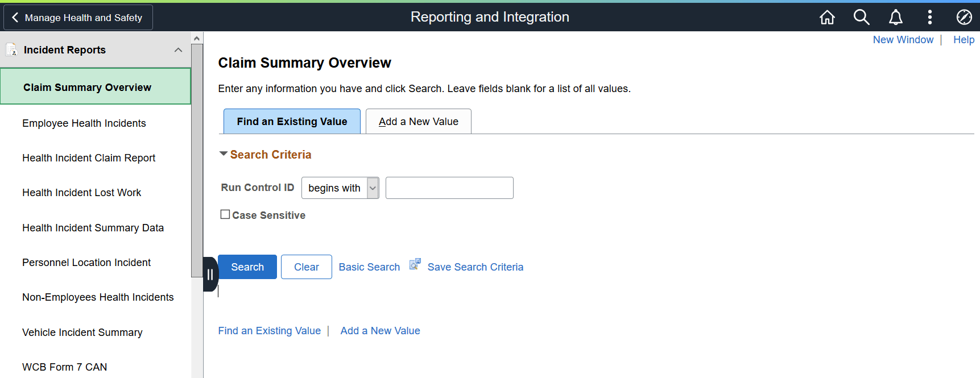Open the 'begins with' operator dropdown

click(340, 188)
